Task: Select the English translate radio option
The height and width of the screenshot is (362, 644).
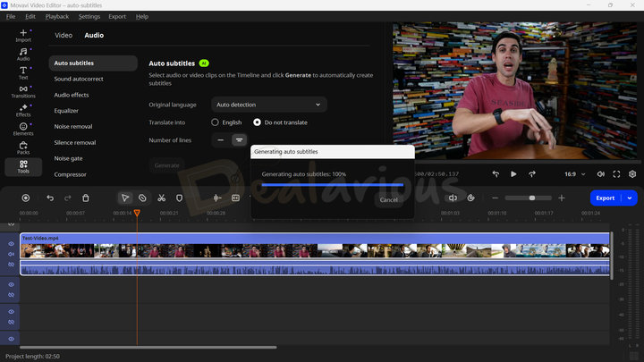Action: pos(216,122)
